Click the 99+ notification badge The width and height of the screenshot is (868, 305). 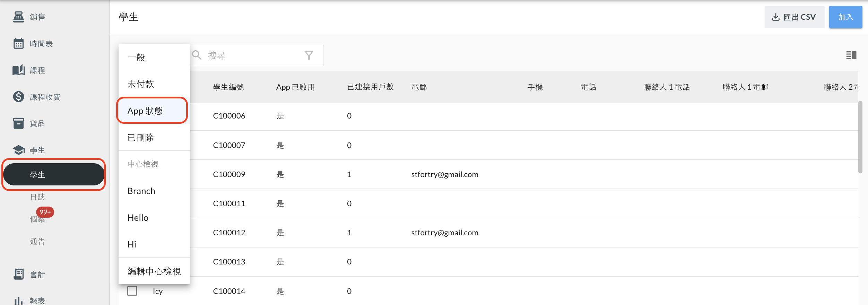[45, 212]
